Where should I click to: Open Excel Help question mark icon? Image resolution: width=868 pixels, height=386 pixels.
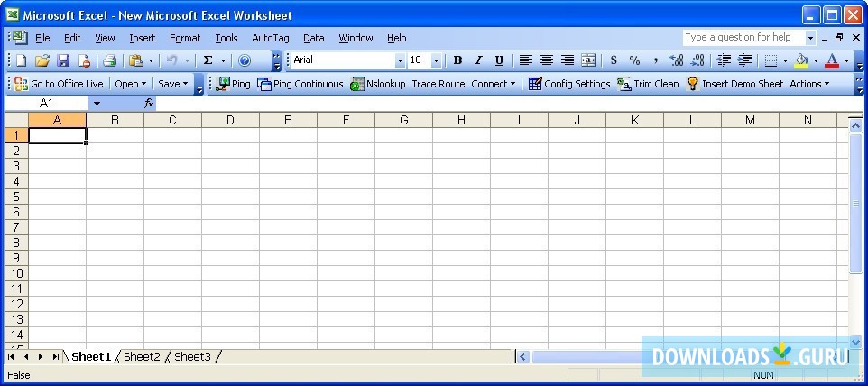pos(245,60)
